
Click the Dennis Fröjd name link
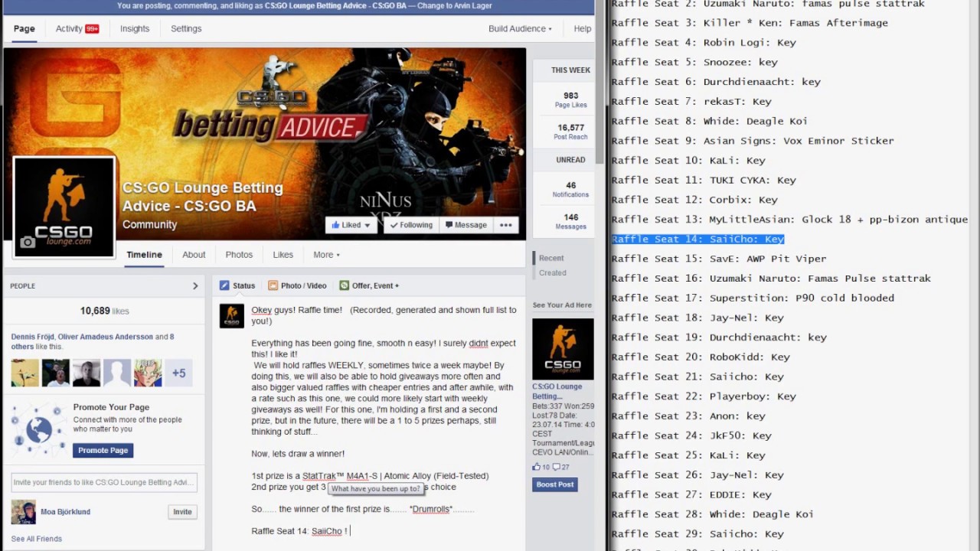(x=32, y=337)
